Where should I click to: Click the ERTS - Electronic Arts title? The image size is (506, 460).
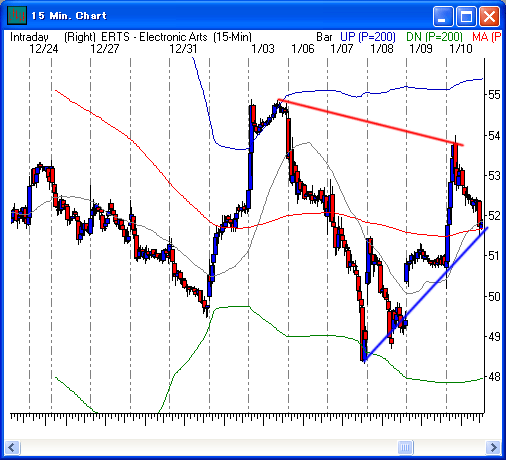(x=154, y=37)
